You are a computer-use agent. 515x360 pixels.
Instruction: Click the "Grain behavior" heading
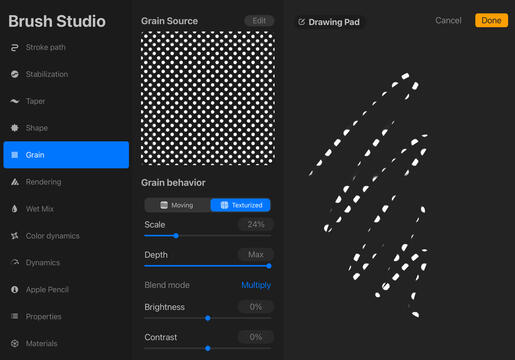coord(173,183)
